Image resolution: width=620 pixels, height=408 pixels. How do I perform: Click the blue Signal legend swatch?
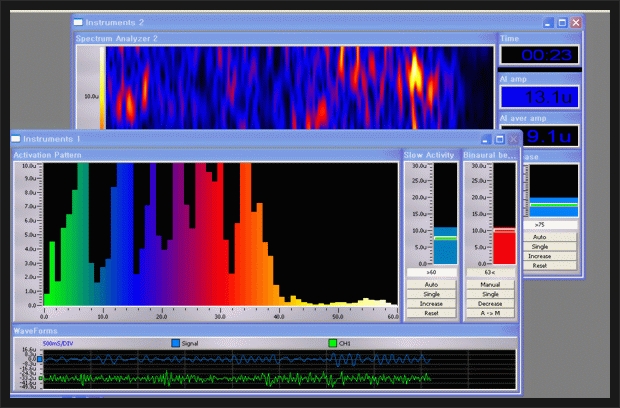176,343
